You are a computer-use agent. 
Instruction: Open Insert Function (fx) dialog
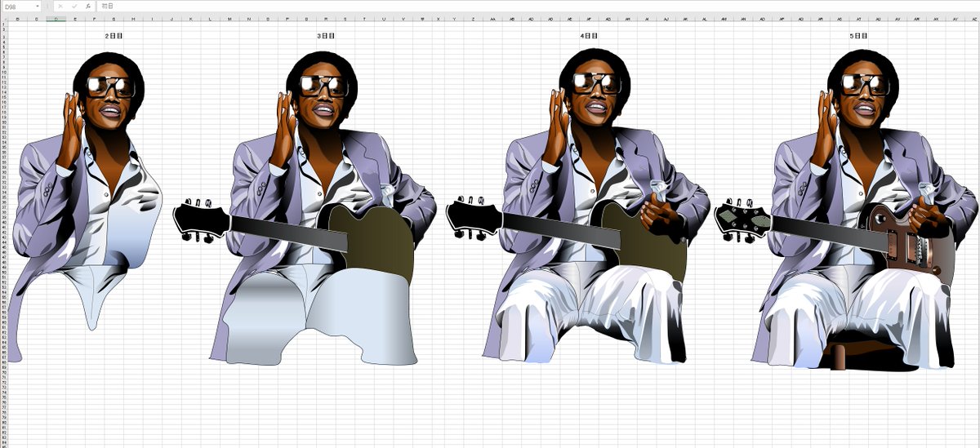(88, 6)
